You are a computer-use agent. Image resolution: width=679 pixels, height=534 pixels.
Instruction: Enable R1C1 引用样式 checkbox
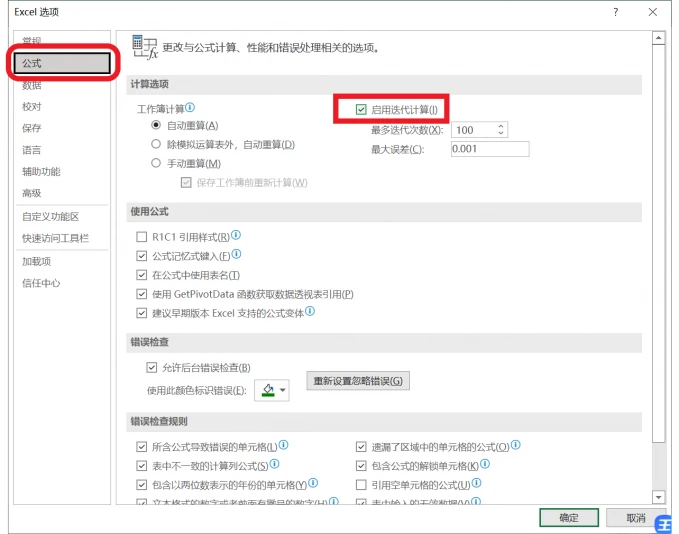point(142,237)
